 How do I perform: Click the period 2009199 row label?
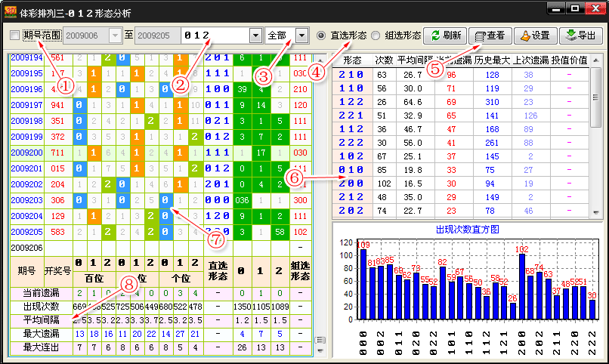26,137
